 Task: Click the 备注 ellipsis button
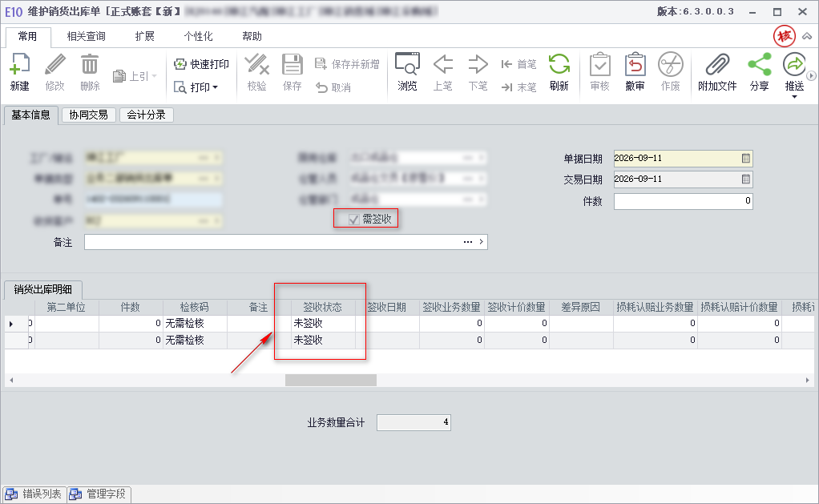468,242
